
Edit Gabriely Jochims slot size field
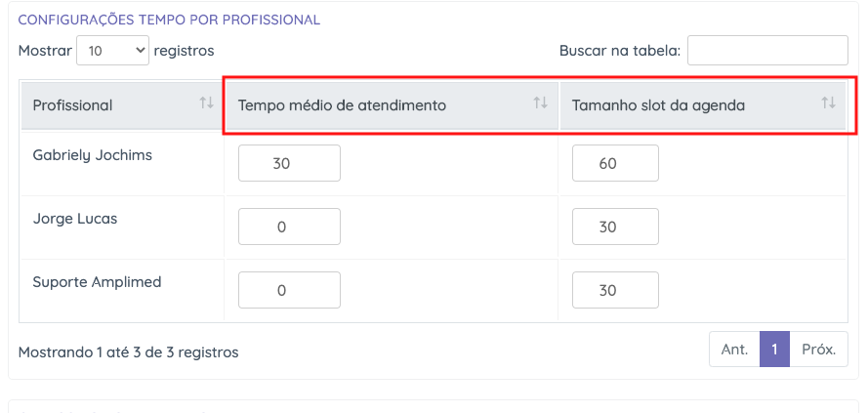tap(615, 163)
